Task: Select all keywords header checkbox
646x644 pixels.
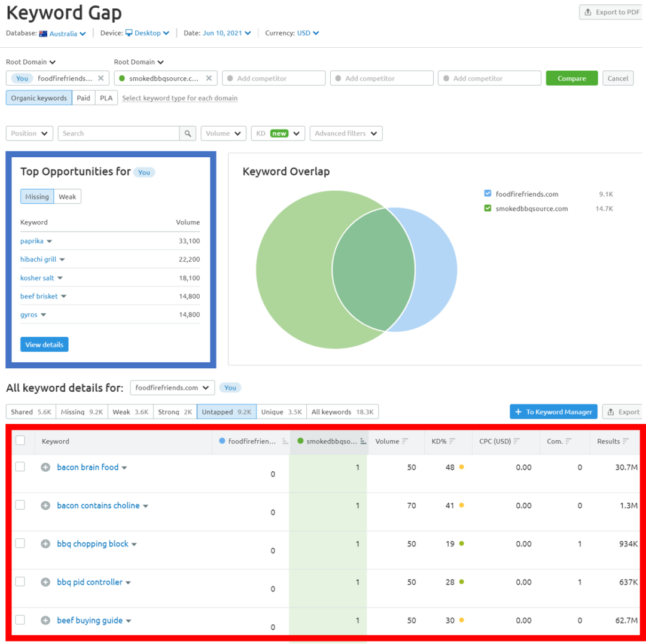Action: pyautogui.click(x=20, y=441)
